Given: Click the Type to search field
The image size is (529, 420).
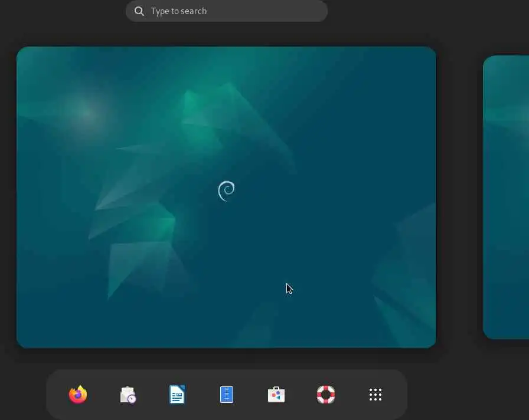Looking at the screenshot, I should [227, 11].
